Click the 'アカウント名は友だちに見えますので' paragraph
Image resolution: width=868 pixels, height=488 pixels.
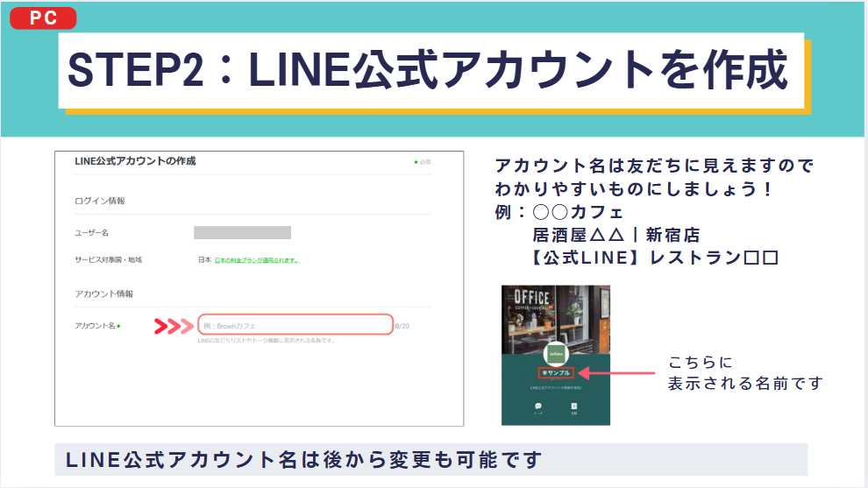coord(654,177)
